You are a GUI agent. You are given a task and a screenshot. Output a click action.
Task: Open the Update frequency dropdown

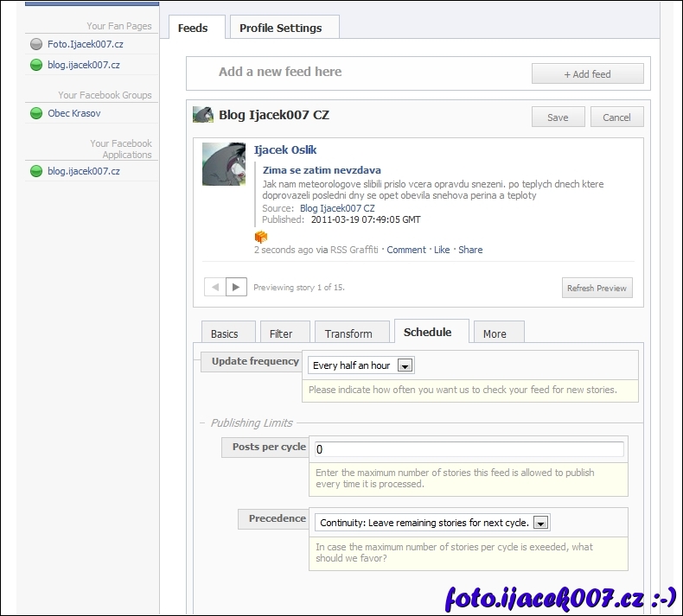[x=405, y=365]
